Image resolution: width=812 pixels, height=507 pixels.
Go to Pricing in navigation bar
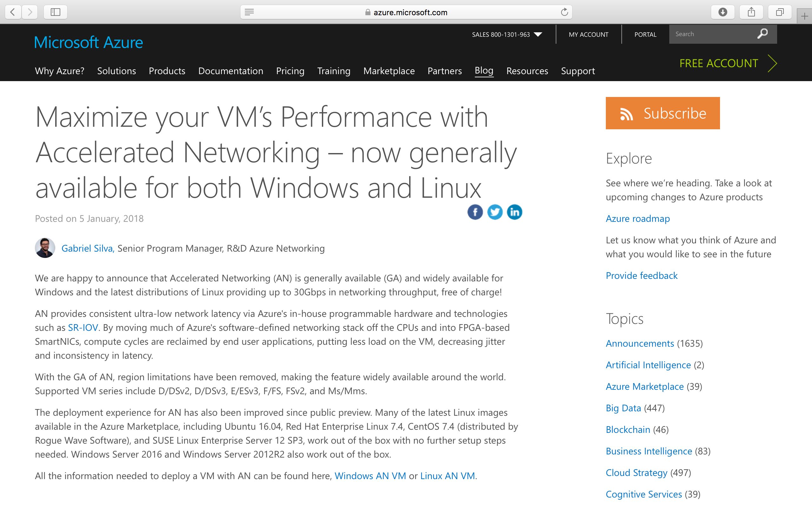[x=290, y=71]
